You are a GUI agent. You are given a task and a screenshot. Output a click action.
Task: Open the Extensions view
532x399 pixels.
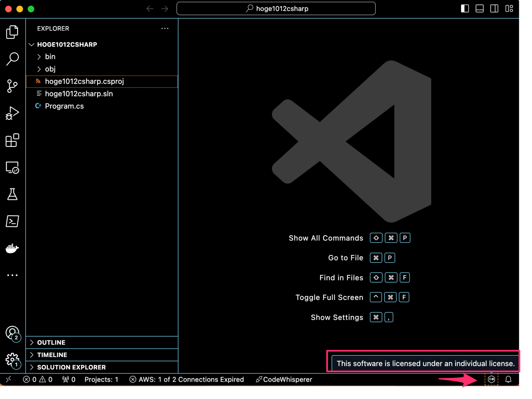(12, 140)
